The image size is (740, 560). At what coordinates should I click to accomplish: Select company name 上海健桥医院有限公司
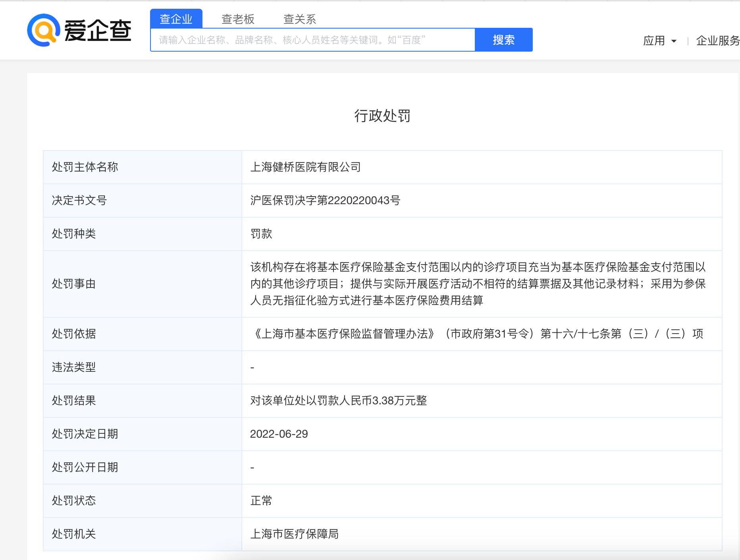[x=305, y=167]
